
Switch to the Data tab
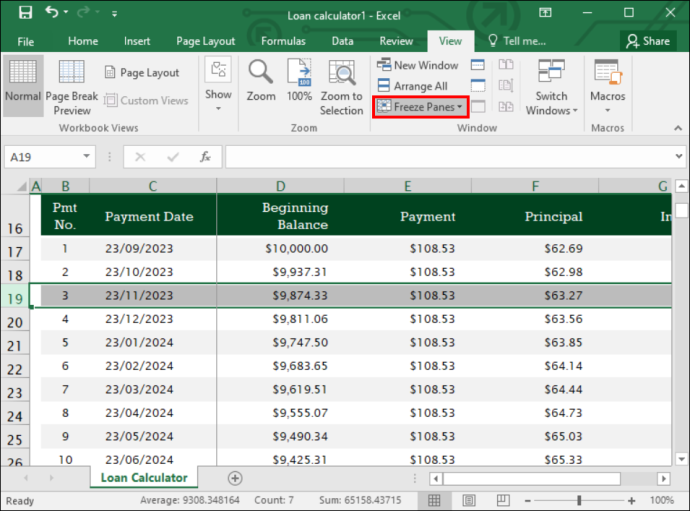click(x=342, y=41)
